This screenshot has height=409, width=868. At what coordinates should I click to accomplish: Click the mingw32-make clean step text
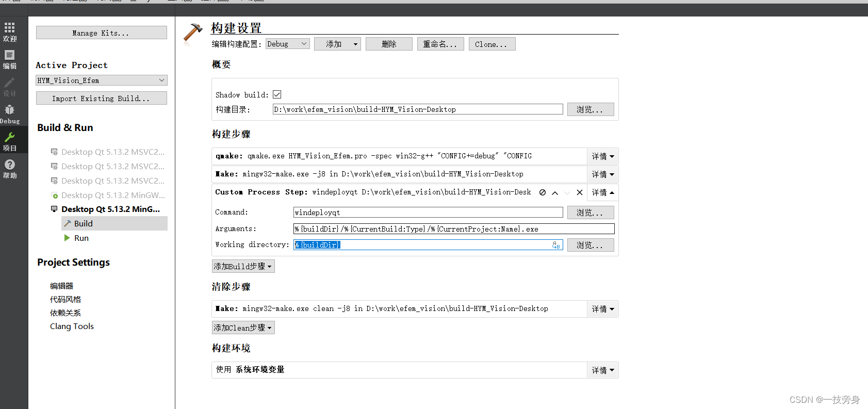point(382,308)
